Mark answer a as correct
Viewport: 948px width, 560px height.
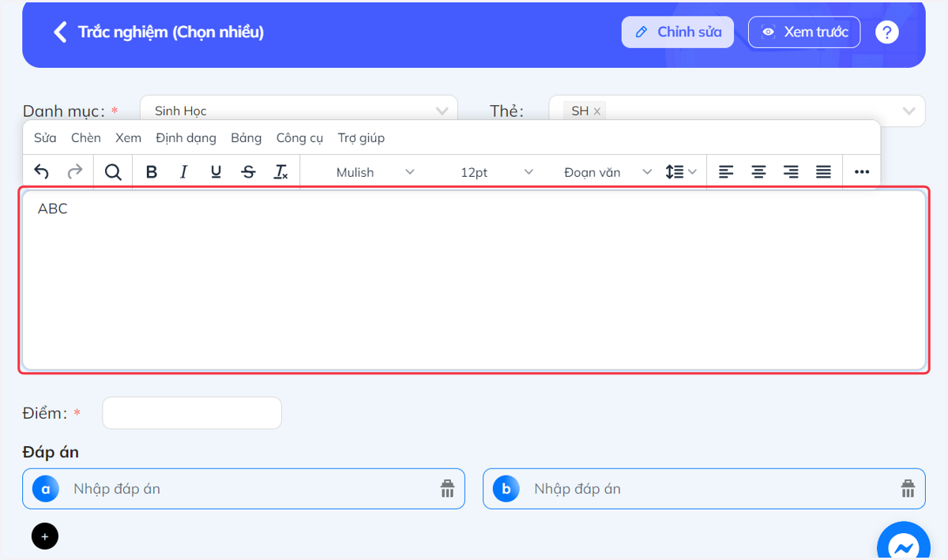(46, 489)
